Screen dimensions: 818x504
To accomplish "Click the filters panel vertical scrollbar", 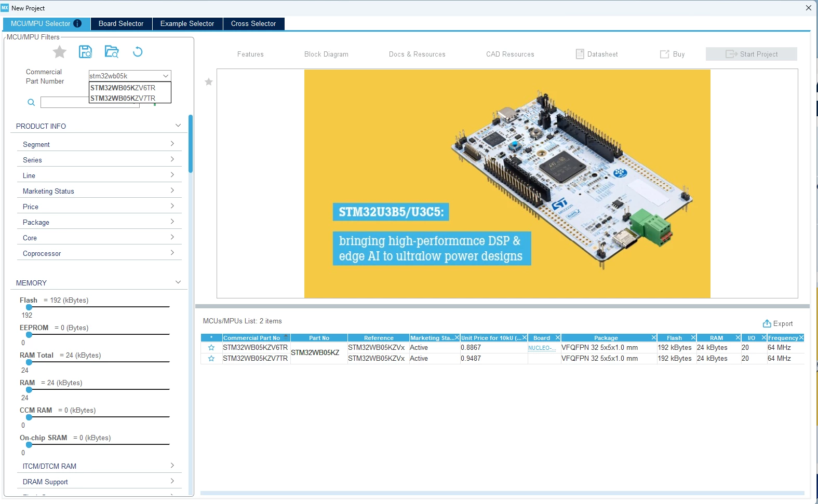I will [x=191, y=144].
